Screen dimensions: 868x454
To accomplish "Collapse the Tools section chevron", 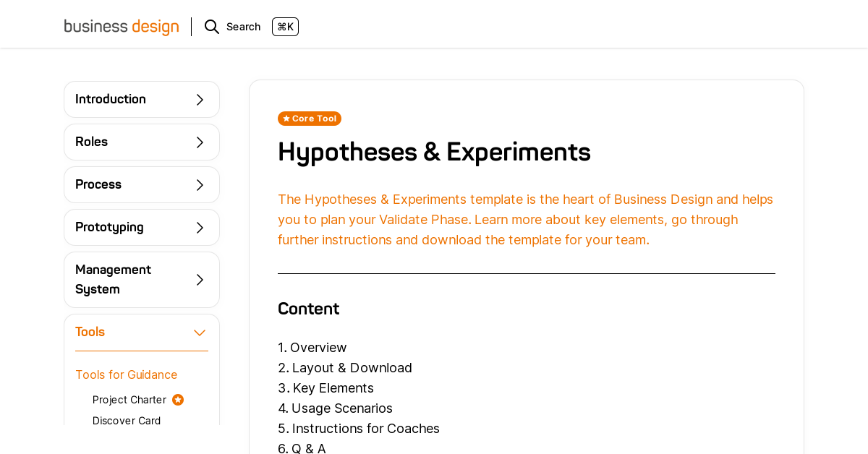I will tap(200, 333).
